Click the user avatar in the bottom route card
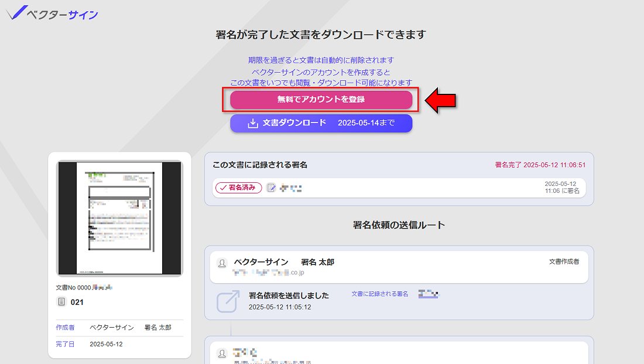The image size is (644, 364). [x=222, y=353]
